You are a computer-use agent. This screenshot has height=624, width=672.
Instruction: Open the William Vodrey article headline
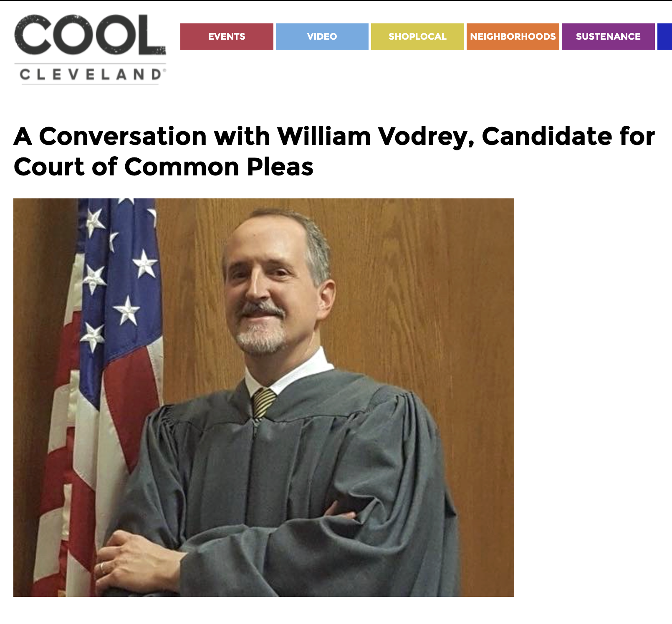334,137
